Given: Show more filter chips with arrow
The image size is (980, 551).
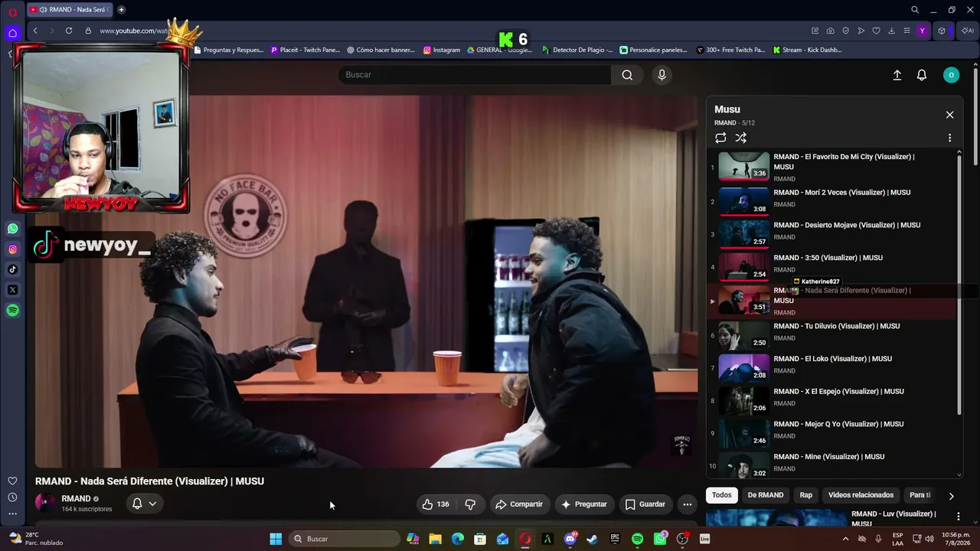Looking at the screenshot, I should [x=951, y=496].
